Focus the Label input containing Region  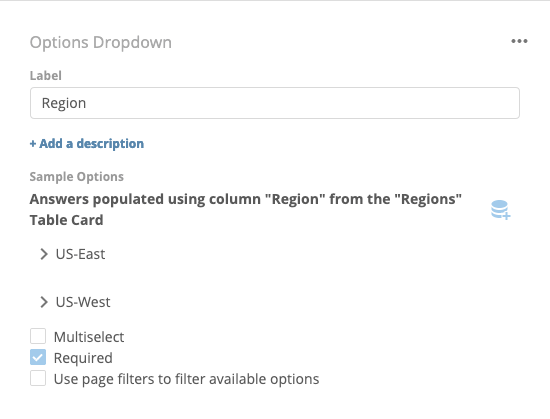275,103
